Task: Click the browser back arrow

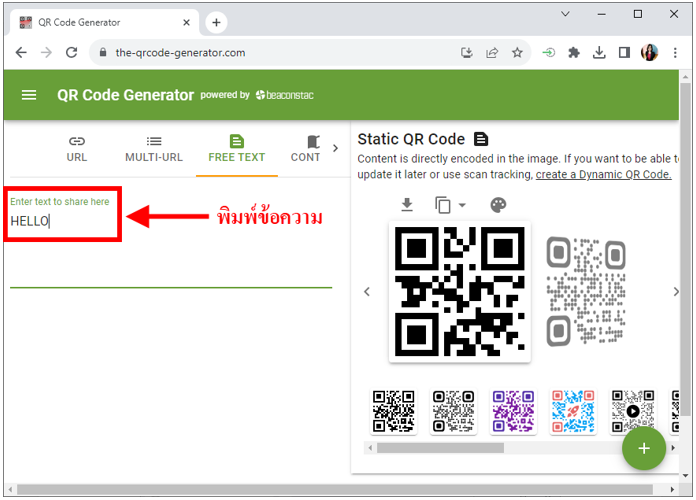Action: 21,53
